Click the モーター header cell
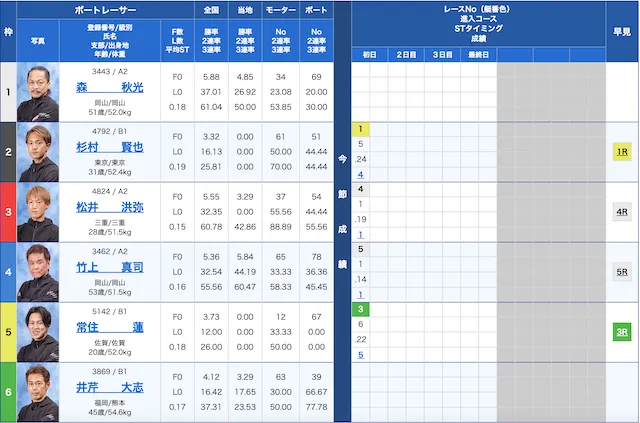The width and height of the screenshot is (640, 423). (280, 10)
